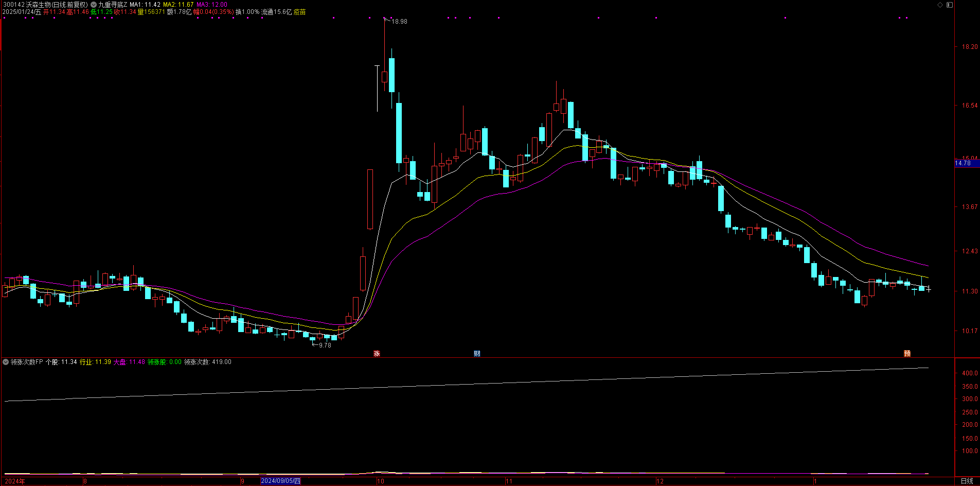Click the 领涨次数FP indicator name

27,362
